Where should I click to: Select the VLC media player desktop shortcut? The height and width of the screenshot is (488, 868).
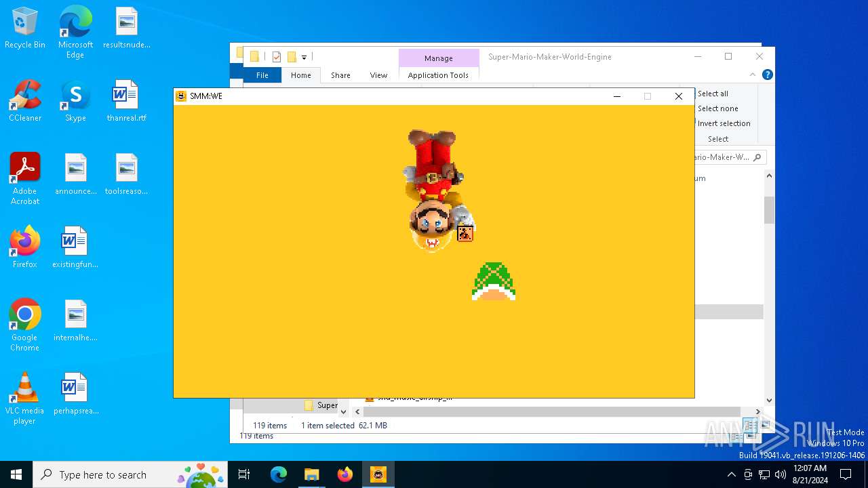click(x=25, y=399)
